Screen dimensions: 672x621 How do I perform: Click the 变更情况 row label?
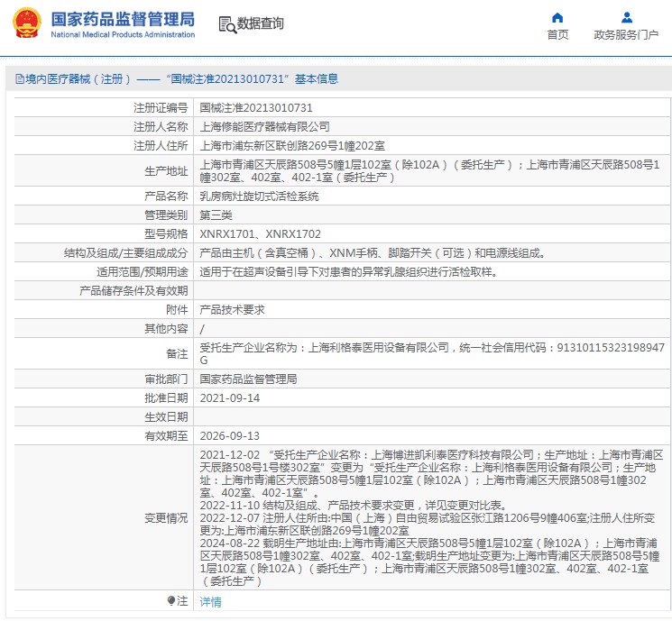[x=166, y=517]
